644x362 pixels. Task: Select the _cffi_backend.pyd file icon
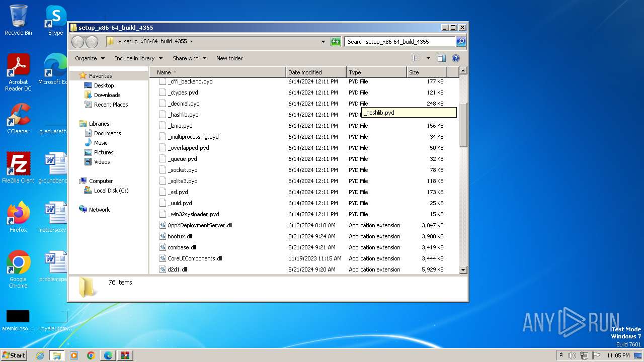[163, 81]
